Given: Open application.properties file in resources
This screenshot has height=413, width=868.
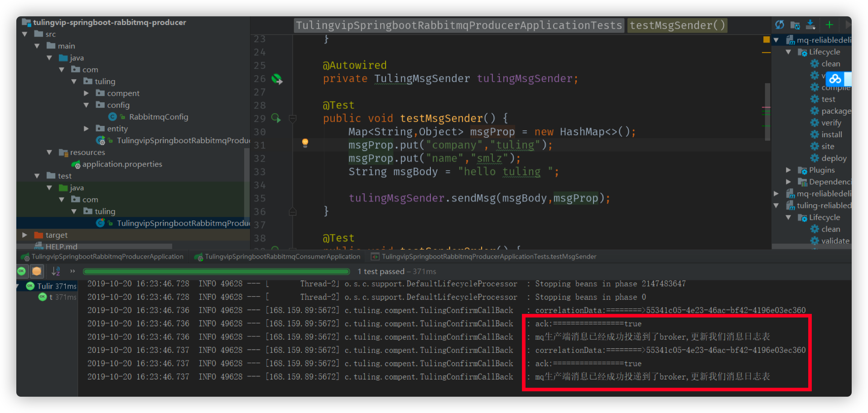Looking at the screenshot, I should click(122, 164).
